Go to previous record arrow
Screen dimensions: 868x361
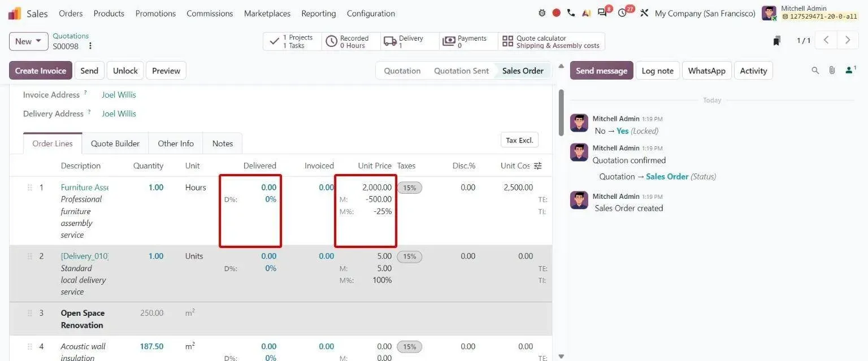tap(826, 40)
